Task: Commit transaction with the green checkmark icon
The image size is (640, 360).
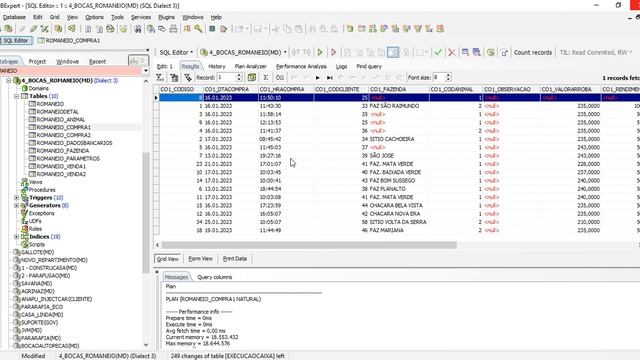Action: click(x=438, y=52)
